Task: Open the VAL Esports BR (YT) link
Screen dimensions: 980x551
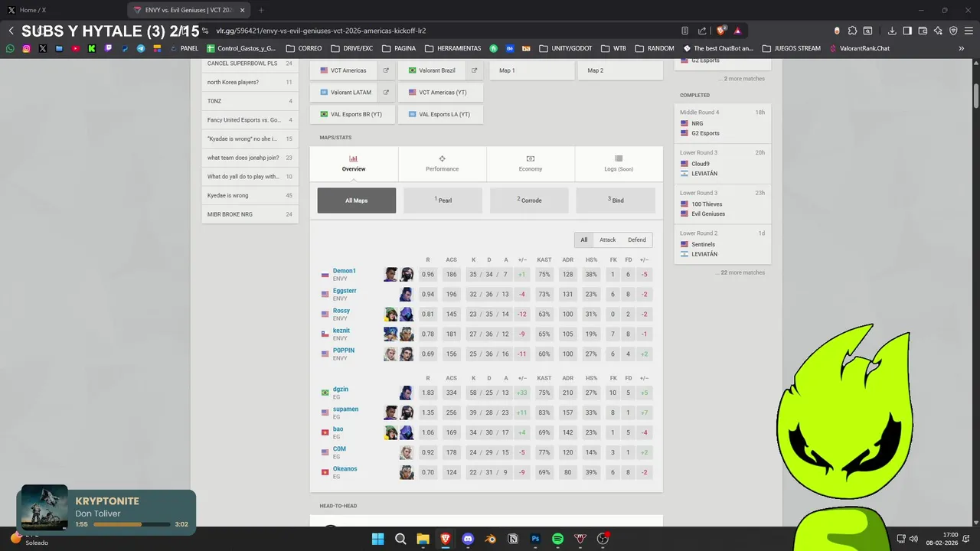Action: pos(352,114)
